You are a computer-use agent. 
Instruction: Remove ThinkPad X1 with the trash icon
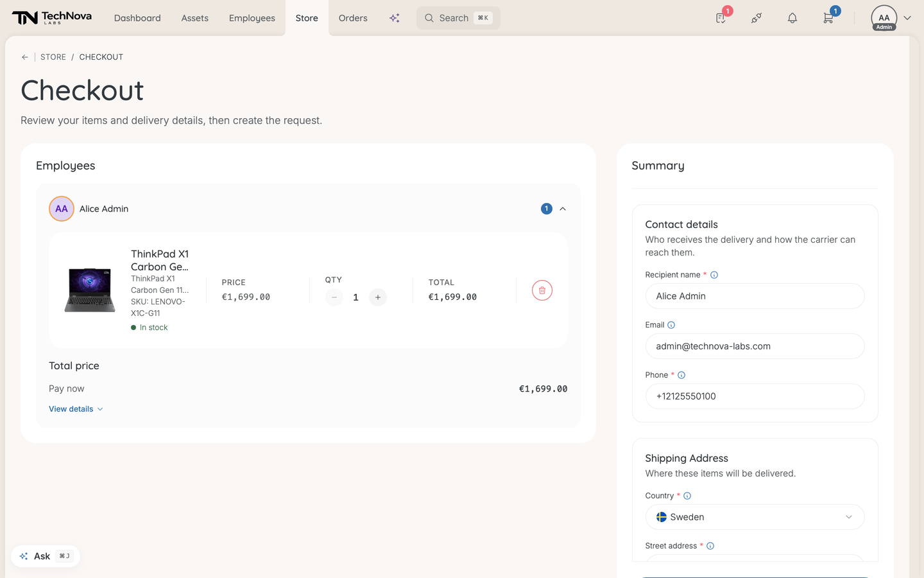coord(542,290)
